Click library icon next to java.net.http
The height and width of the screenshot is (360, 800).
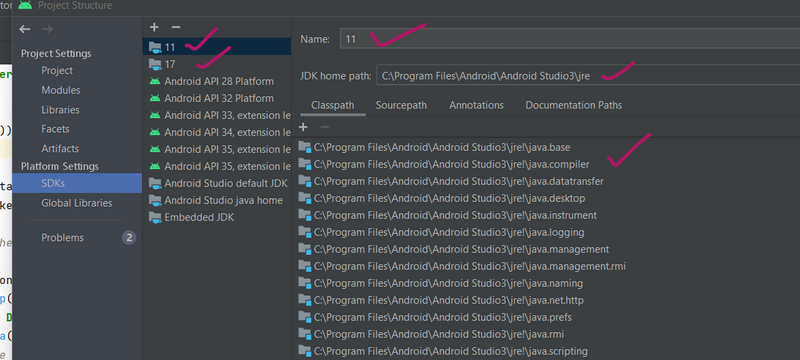point(305,300)
